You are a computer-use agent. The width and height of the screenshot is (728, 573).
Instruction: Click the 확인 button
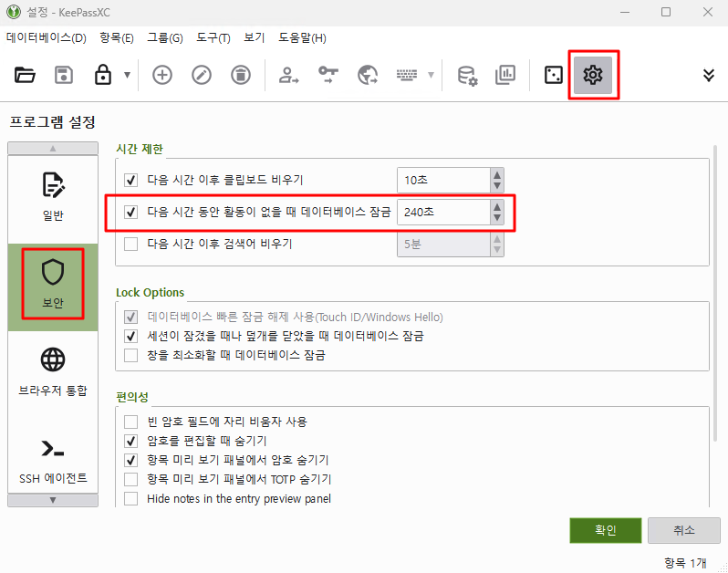coord(605,530)
